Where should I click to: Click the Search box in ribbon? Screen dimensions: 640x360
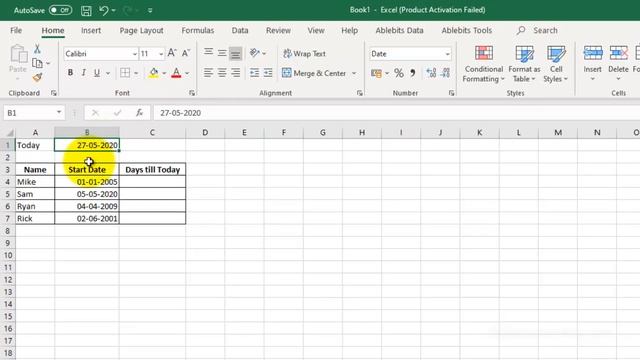tap(537, 30)
